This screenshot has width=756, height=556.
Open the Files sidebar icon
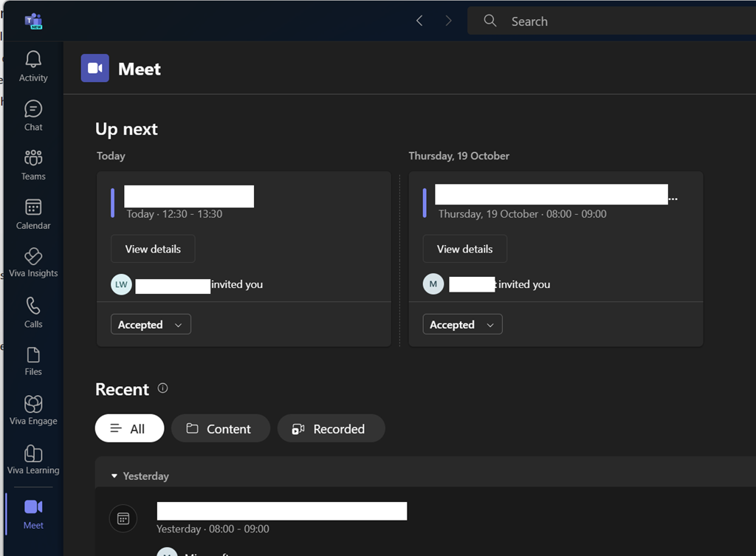[x=33, y=355]
